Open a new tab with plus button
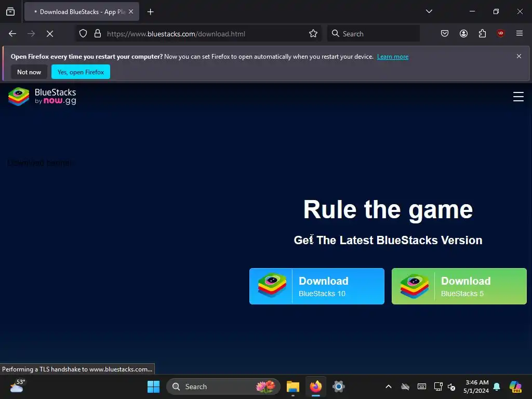 tap(150, 12)
